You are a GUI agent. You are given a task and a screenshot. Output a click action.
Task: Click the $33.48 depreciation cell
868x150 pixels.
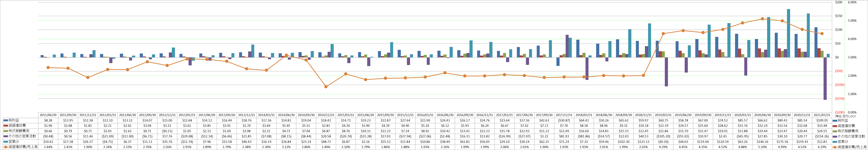click(x=822, y=126)
